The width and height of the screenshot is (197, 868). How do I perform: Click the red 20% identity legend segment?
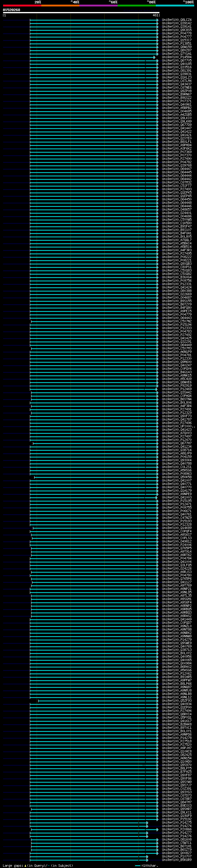click(22, 6)
